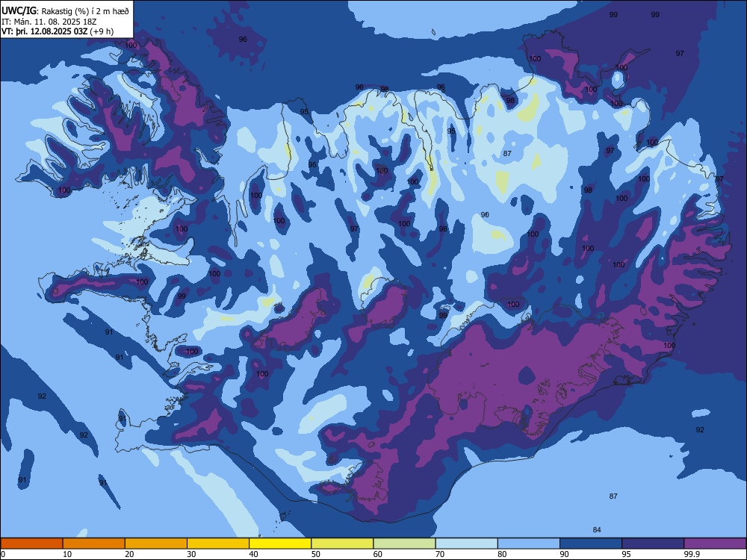Click the legend scale label '40'

[253, 554]
